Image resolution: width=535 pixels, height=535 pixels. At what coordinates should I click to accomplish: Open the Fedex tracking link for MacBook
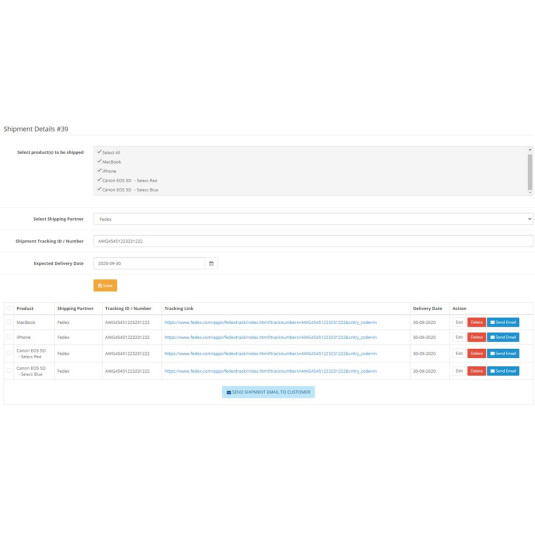click(271, 322)
